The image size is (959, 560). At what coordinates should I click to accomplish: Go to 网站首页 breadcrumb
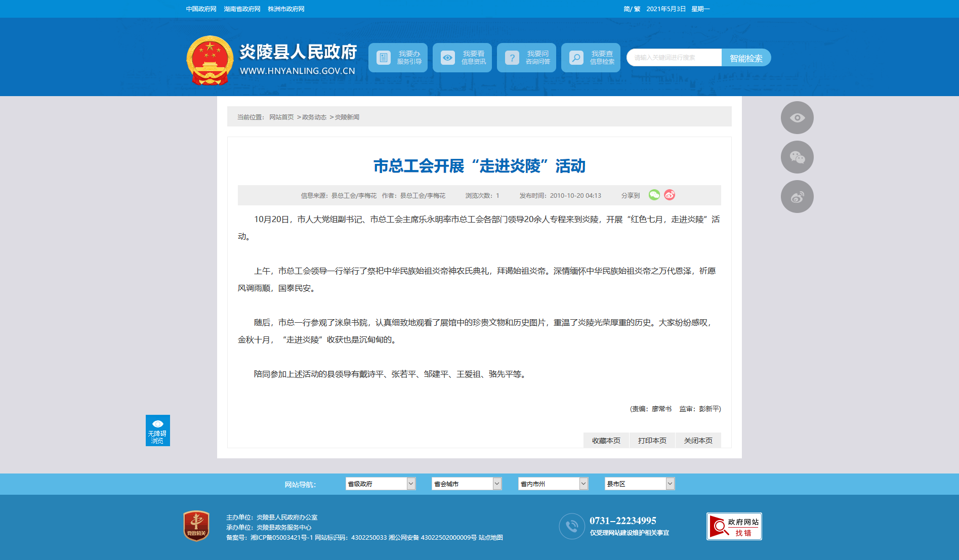click(281, 117)
